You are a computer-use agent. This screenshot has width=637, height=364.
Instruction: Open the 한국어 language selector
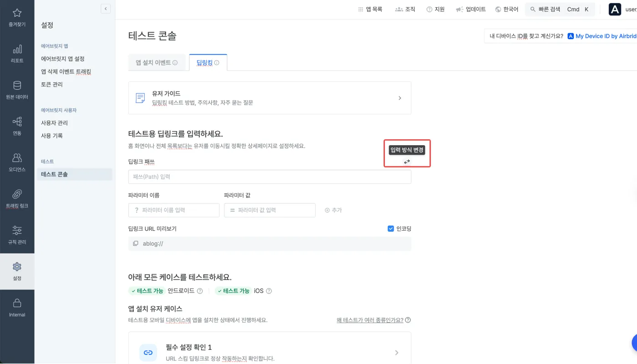click(x=506, y=9)
